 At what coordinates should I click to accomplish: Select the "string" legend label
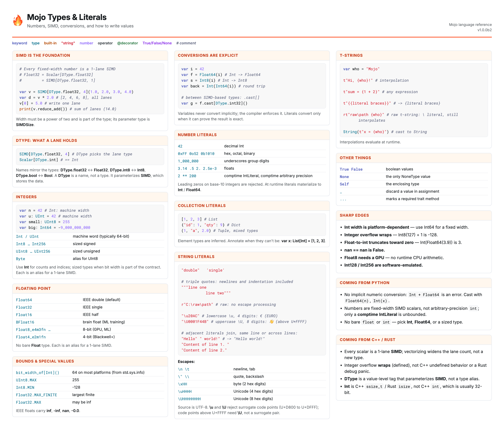[68, 43]
